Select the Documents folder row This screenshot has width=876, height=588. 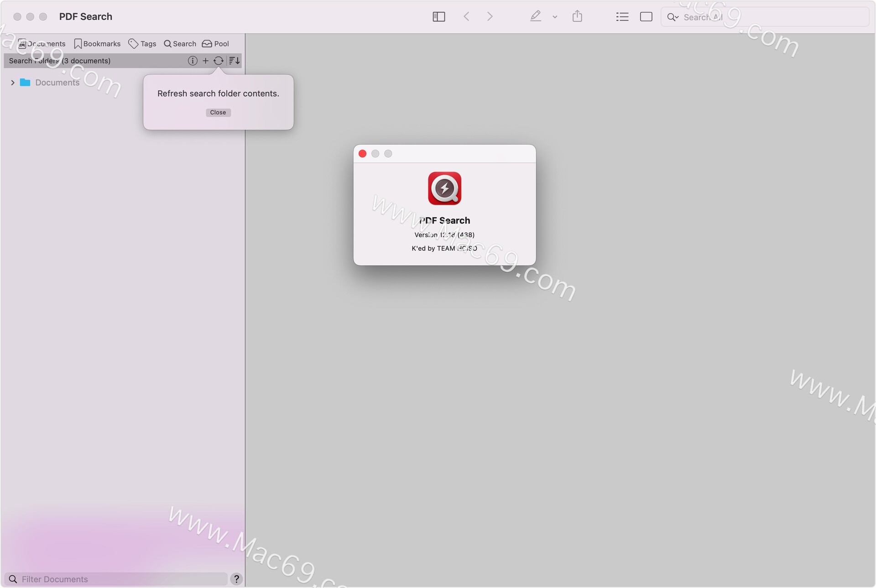click(x=122, y=83)
